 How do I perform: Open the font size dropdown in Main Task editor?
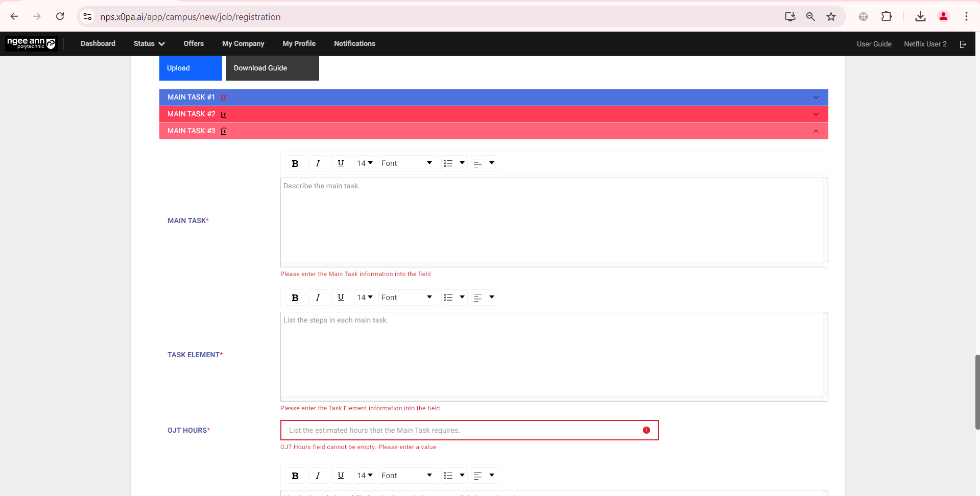click(x=364, y=163)
